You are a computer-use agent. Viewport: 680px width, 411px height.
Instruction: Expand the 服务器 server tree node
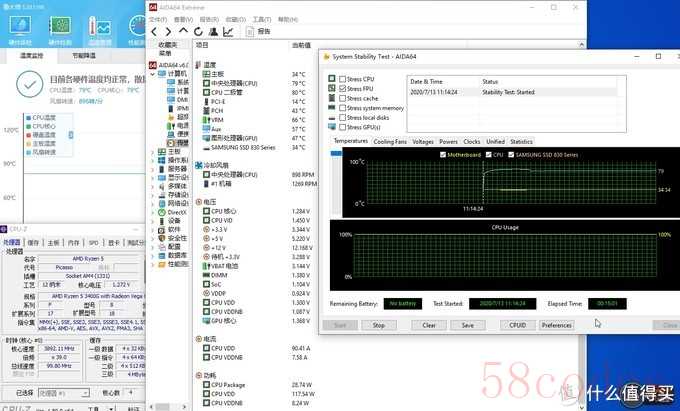pyautogui.click(x=152, y=169)
